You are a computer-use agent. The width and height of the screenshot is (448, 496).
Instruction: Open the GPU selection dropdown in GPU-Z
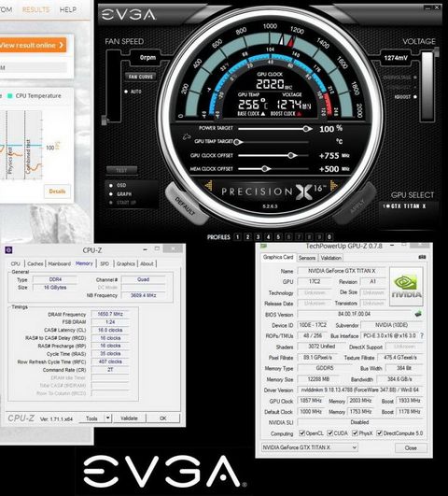click(x=310, y=447)
